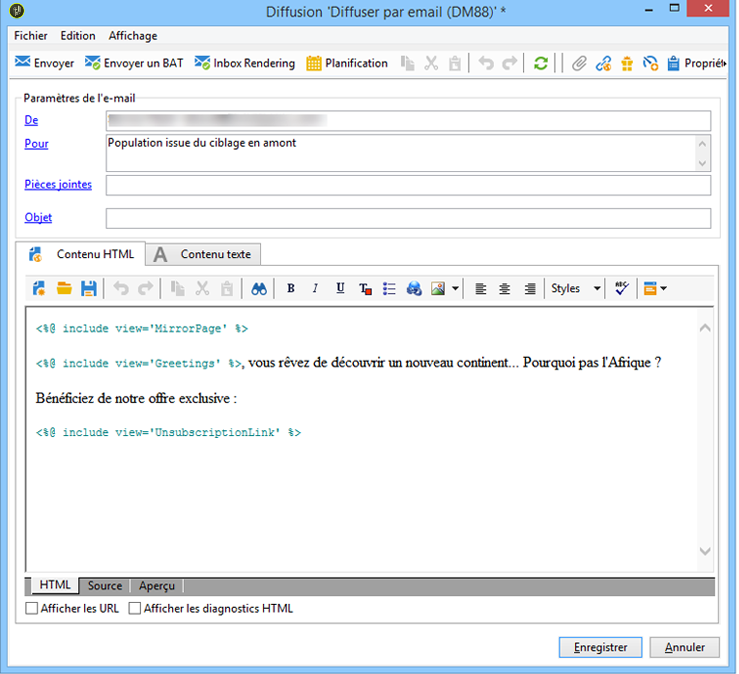Click into the Pièces jointes field
Image resolution: width=739 pixels, height=674 pixels.
pos(408,185)
